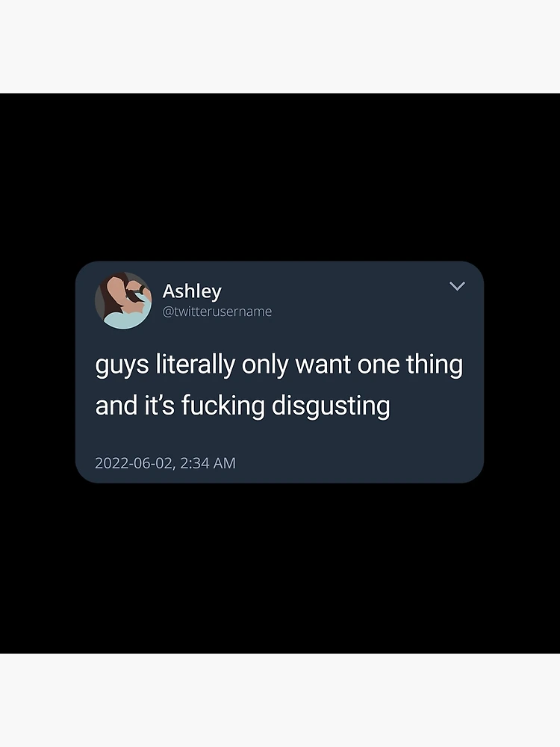The width and height of the screenshot is (560, 747).
Task: Select the word "want" in the tweet
Action: 323,365
